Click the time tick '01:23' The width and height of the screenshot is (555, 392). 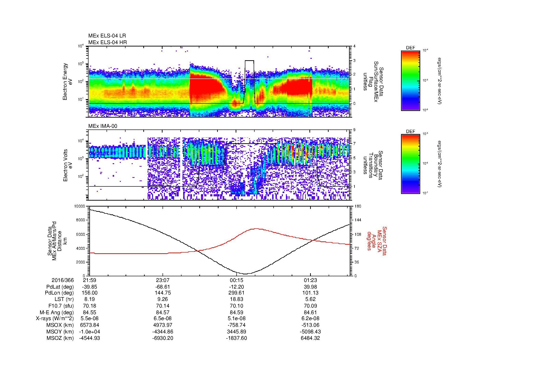pos(310,280)
